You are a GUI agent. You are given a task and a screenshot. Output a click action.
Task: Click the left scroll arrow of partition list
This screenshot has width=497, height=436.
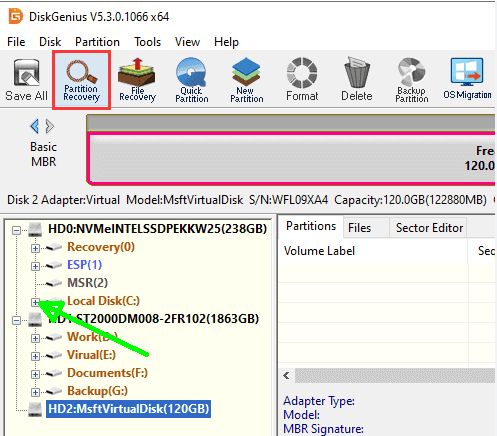[x=286, y=376]
